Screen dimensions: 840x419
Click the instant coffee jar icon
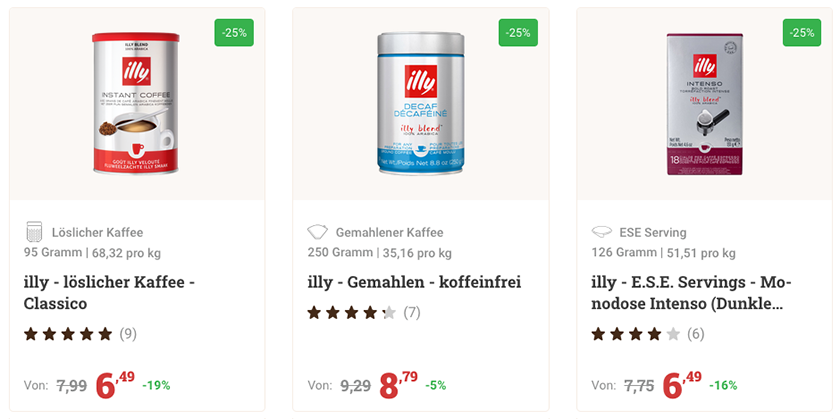35,232
